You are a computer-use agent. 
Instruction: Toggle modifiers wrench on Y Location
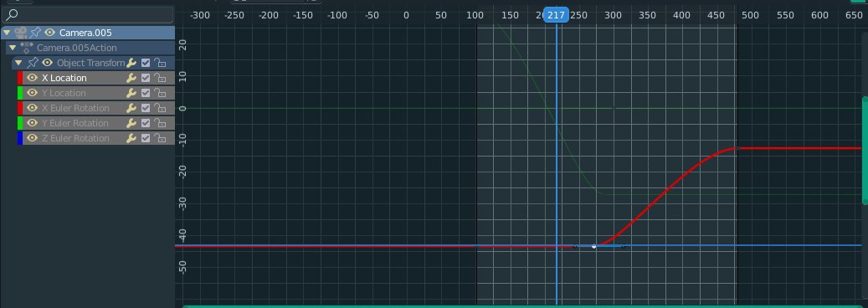click(131, 93)
